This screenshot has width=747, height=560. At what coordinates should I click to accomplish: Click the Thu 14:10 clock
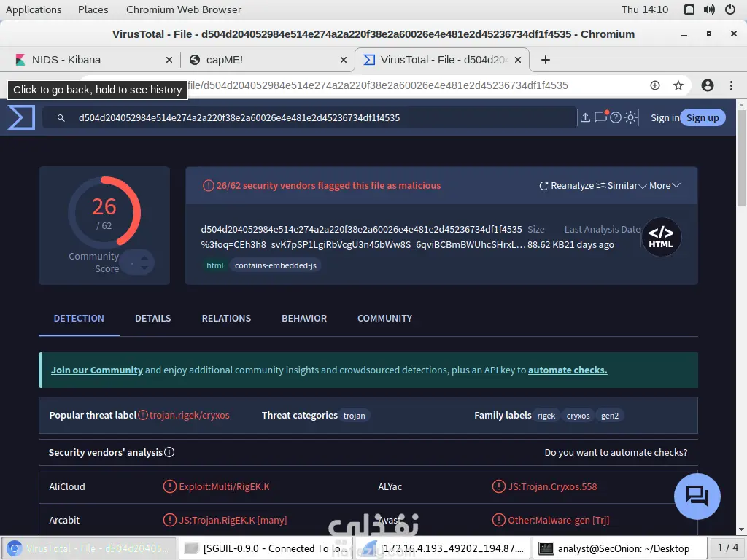[x=645, y=9]
